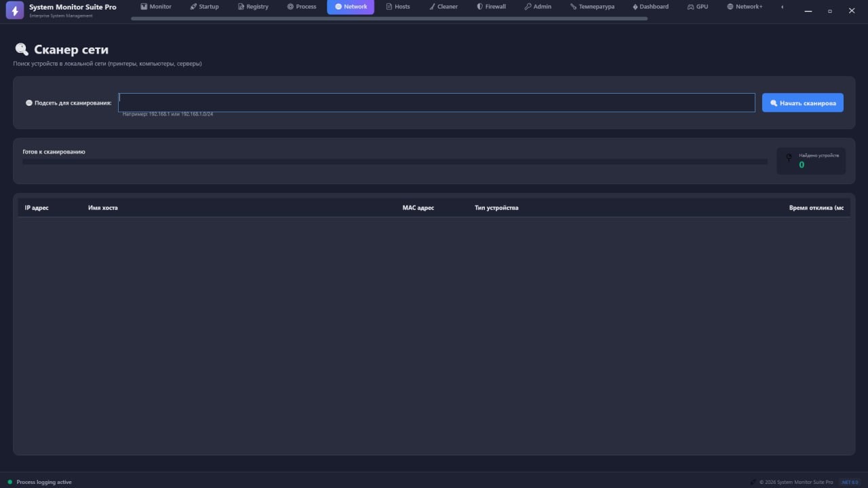This screenshot has height=488, width=868.
Task: Click the left chevron to reveal more tabs
Action: 782,6
